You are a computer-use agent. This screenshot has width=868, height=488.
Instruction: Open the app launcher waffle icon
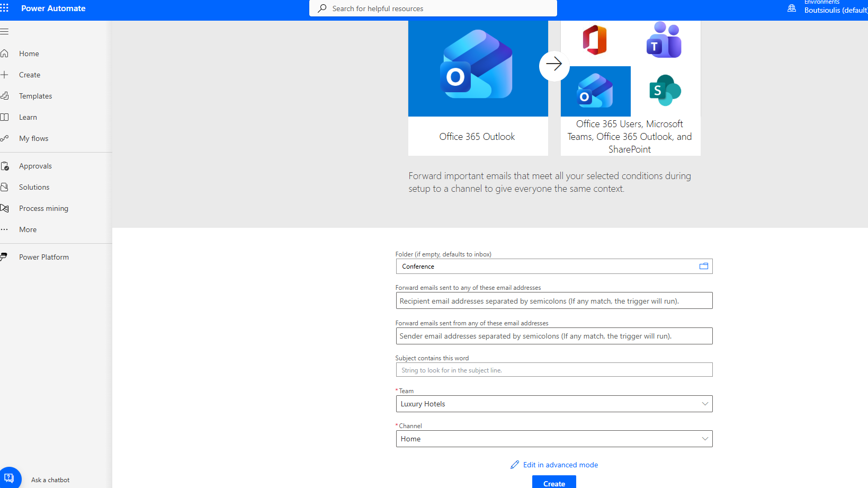5,8
